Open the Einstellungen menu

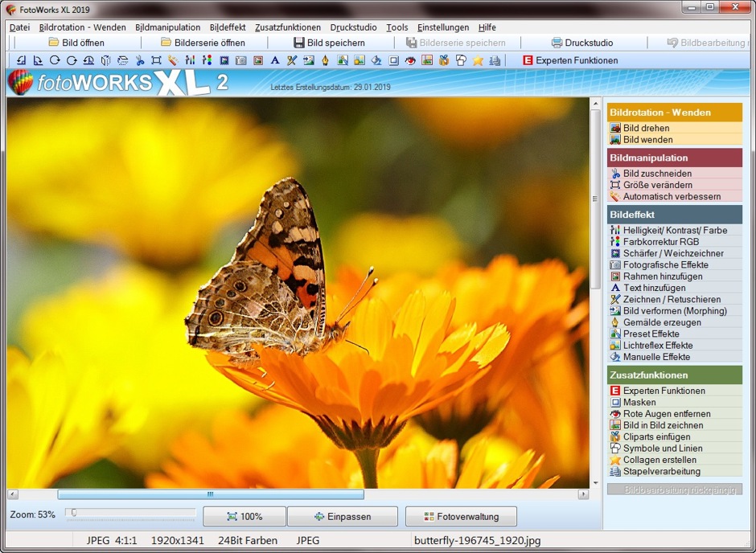pyautogui.click(x=442, y=27)
